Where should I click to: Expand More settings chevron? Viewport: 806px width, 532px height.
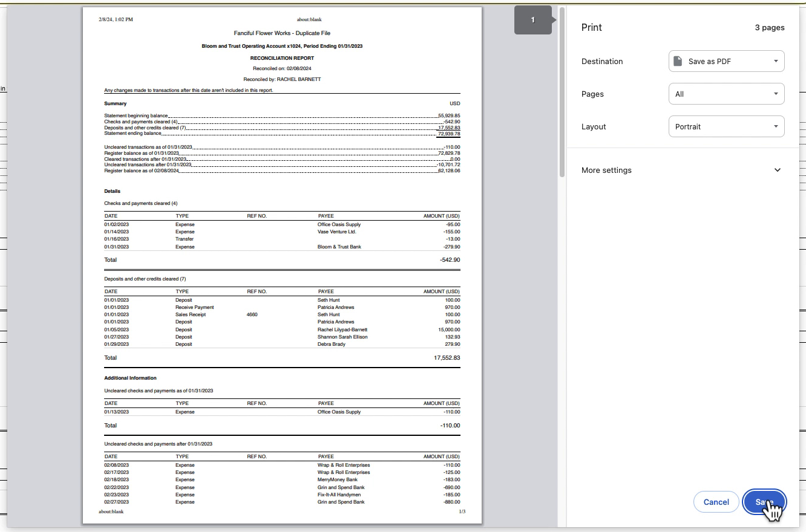point(778,170)
